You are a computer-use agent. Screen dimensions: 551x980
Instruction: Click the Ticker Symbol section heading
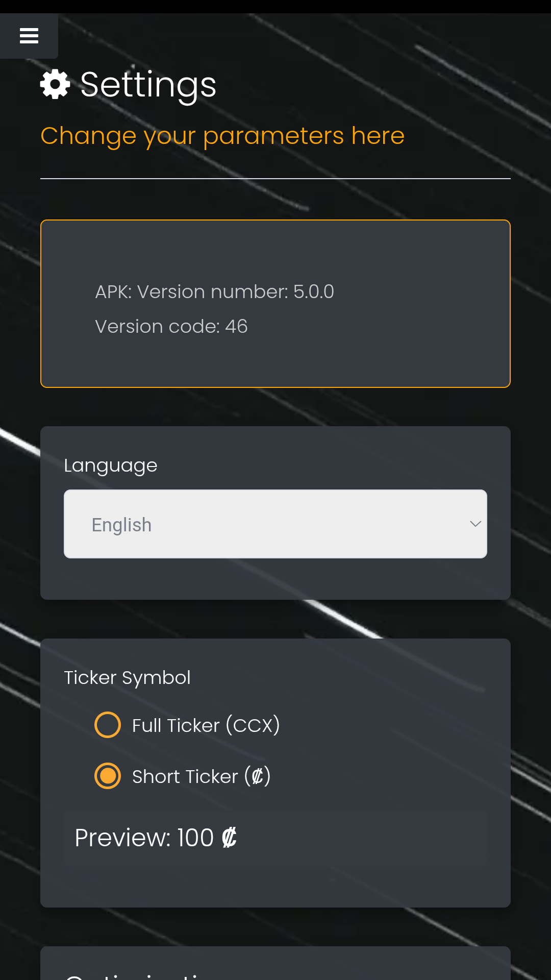click(x=127, y=678)
